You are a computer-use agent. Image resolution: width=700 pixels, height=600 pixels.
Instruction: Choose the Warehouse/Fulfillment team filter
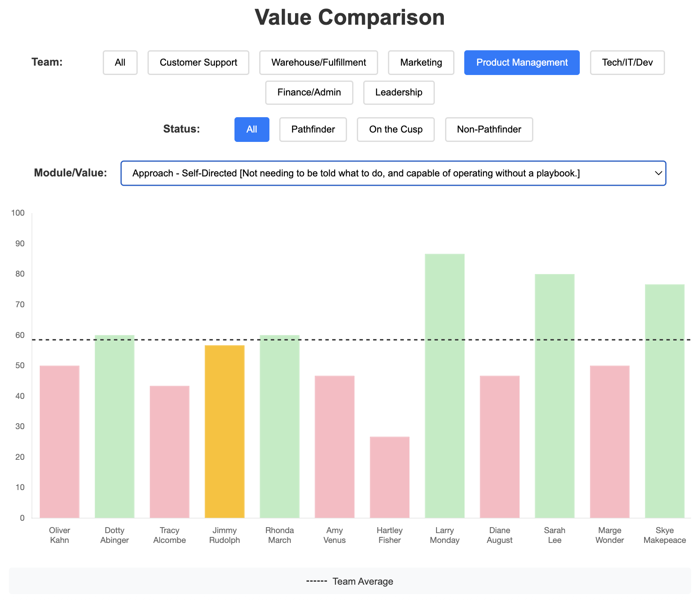pyautogui.click(x=318, y=63)
